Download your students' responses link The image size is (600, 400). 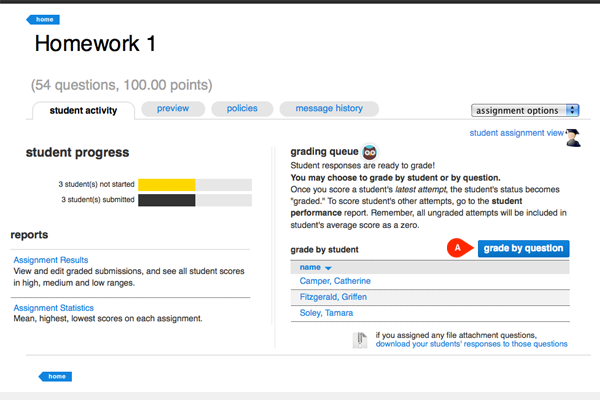coord(471,343)
